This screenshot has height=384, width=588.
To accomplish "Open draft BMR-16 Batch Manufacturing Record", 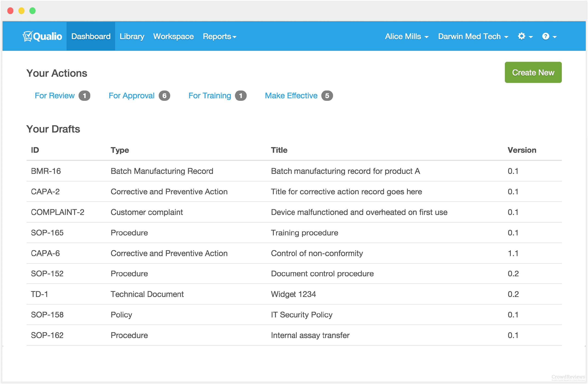I will [46, 171].
